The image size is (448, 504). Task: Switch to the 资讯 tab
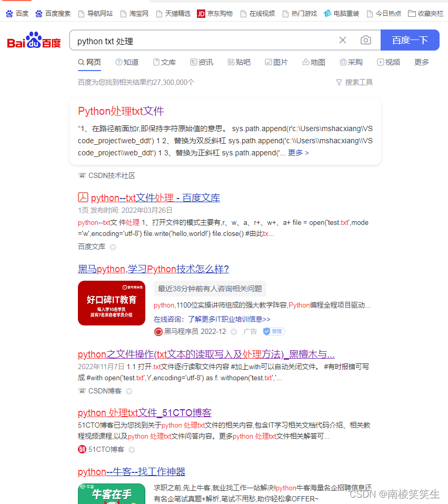[x=202, y=62]
